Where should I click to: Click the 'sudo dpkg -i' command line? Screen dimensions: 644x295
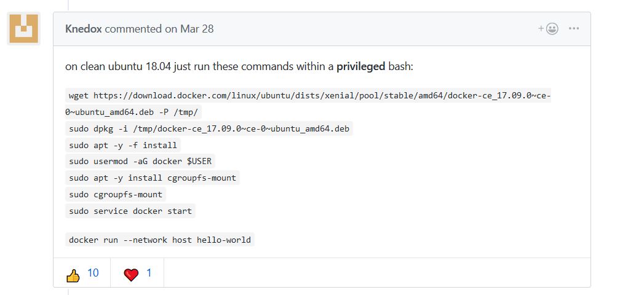point(209,128)
